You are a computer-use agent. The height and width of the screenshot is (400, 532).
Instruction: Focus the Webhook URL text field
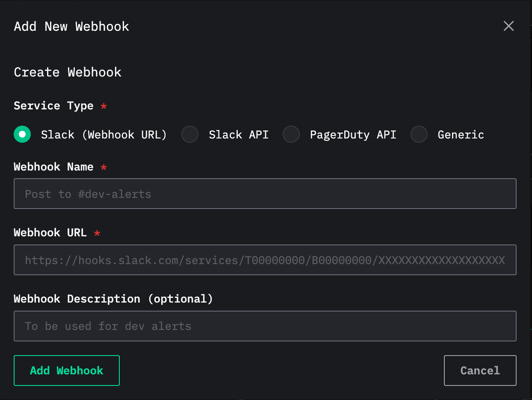tap(265, 260)
